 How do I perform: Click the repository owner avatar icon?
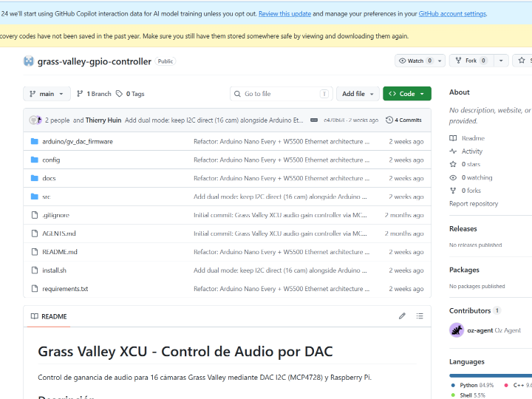pyautogui.click(x=29, y=61)
